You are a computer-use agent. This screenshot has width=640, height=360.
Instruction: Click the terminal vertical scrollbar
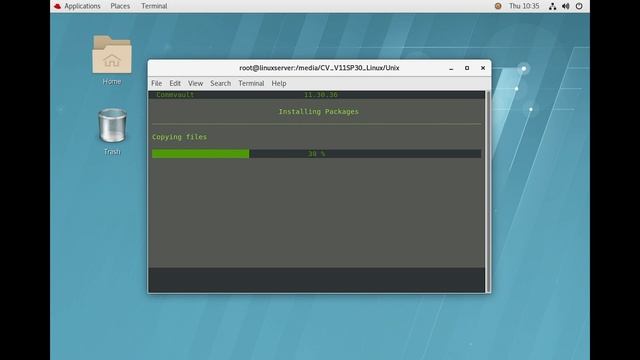[487, 191]
